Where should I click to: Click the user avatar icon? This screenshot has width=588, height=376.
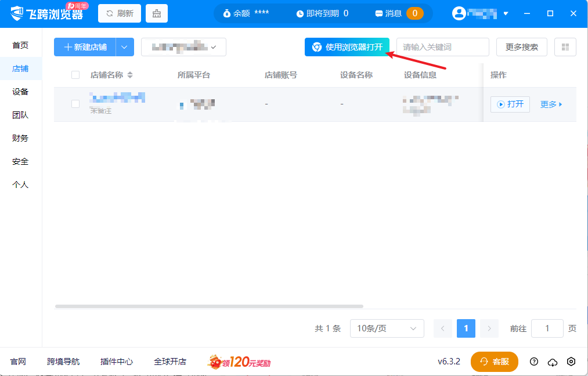click(x=459, y=13)
